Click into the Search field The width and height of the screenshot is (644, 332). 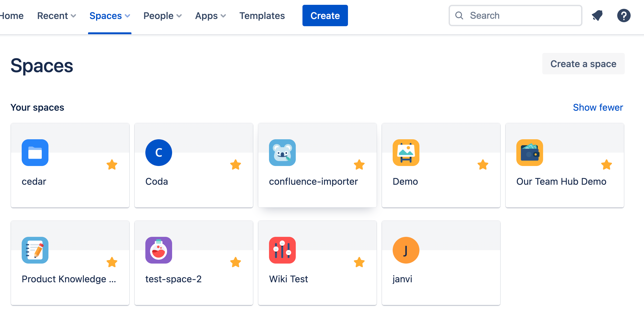tap(515, 16)
